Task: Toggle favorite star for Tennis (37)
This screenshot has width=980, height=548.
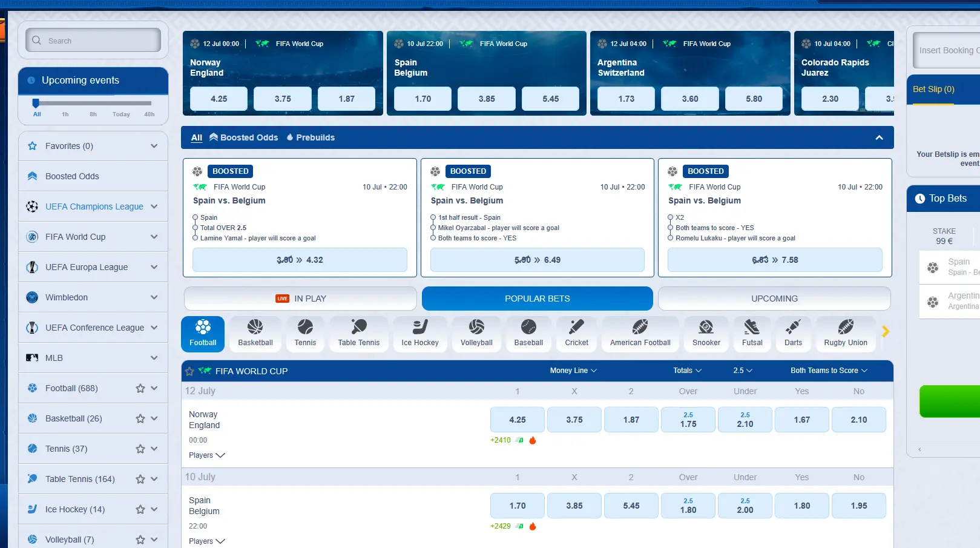Action: tap(140, 449)
